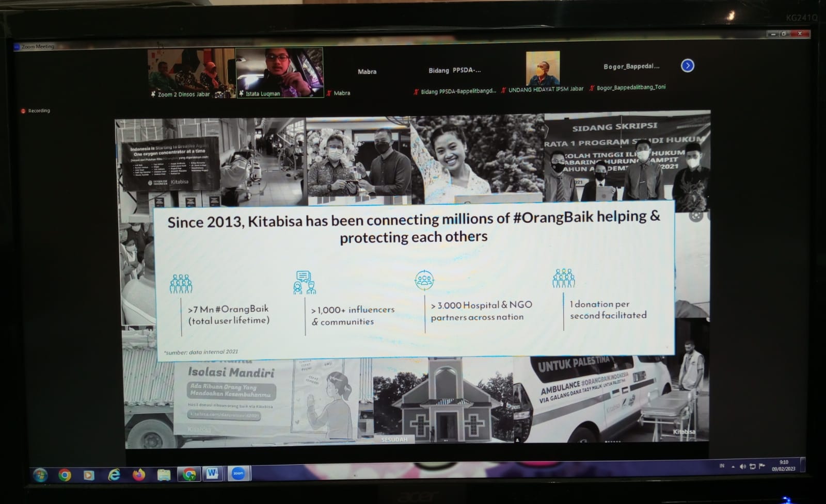Close the Zoom Meeting window
This screenshot has height=504, width=826.
click(800, 34)
